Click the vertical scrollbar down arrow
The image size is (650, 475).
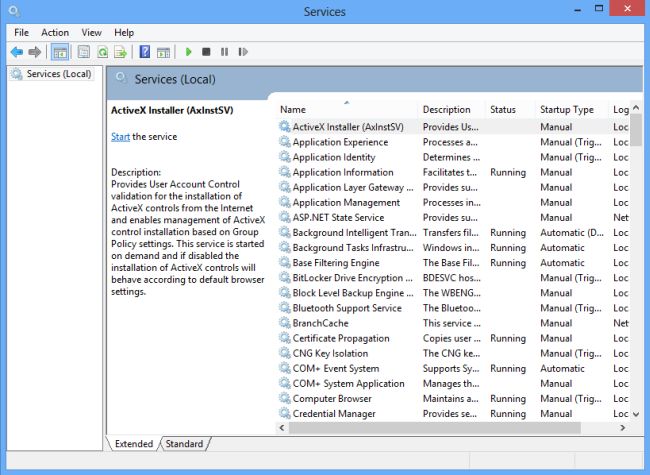tap(636, 414)
